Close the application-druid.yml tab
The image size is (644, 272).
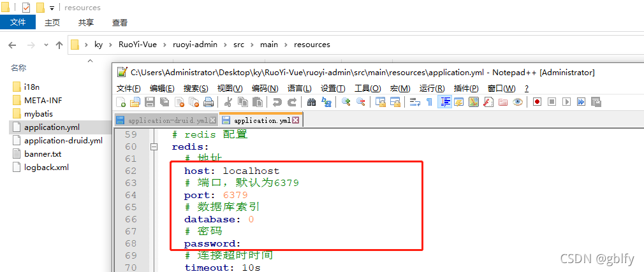pos(213,120)
